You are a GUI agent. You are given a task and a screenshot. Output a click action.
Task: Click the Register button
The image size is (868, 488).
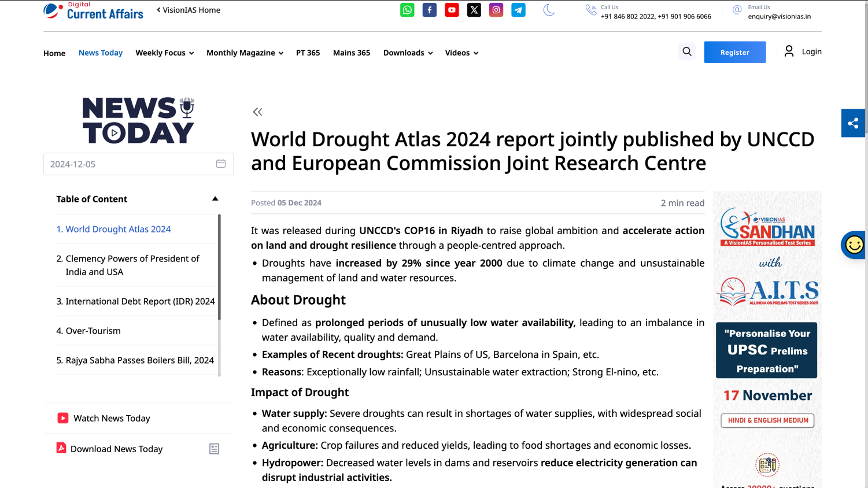point(734,52)
